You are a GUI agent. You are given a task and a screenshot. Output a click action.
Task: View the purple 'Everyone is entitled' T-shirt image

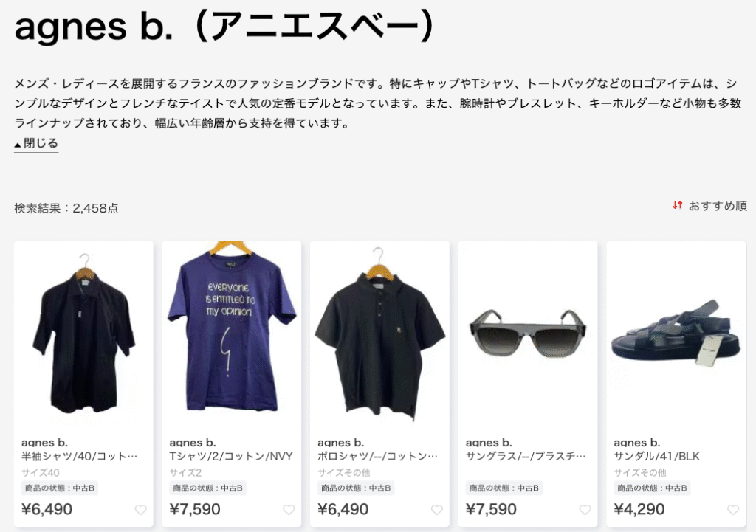(232, 335)
